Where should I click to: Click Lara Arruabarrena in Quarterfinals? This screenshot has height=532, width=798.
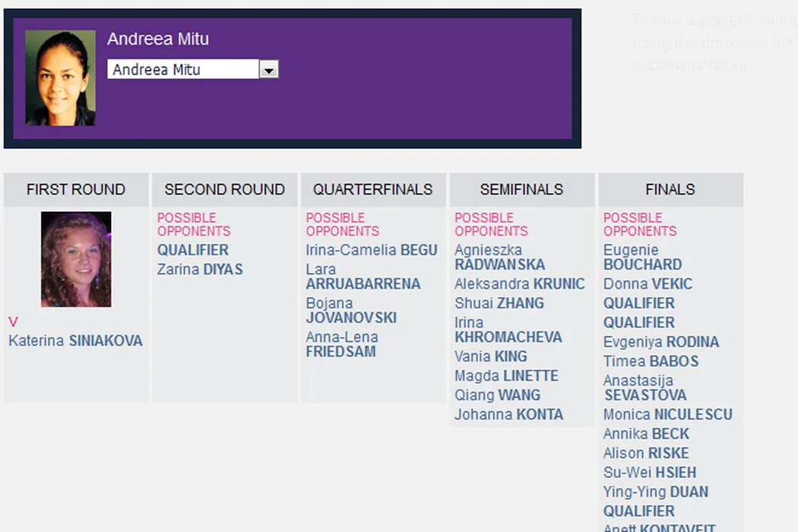(363, 277)
